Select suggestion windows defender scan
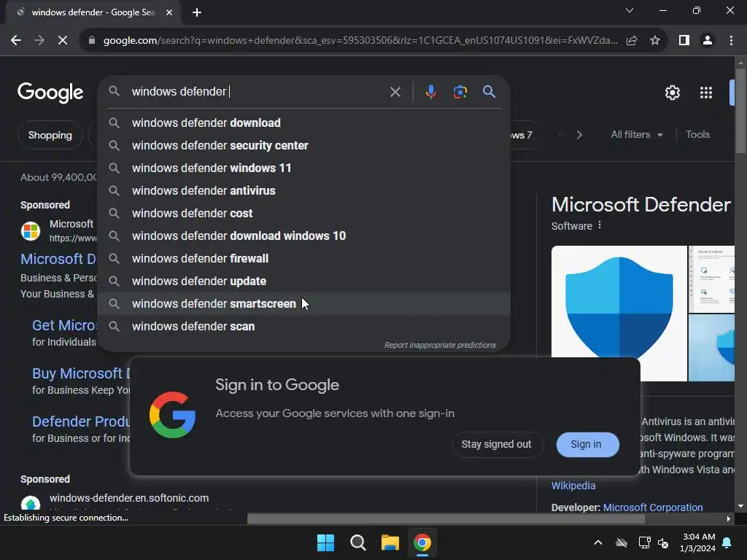This screenshot has width=747, height=560. (x=303, y=326)
